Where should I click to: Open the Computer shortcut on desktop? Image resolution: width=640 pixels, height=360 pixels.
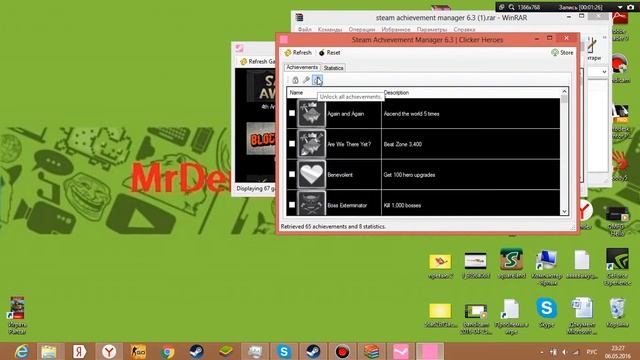click(x=546, y=267)
